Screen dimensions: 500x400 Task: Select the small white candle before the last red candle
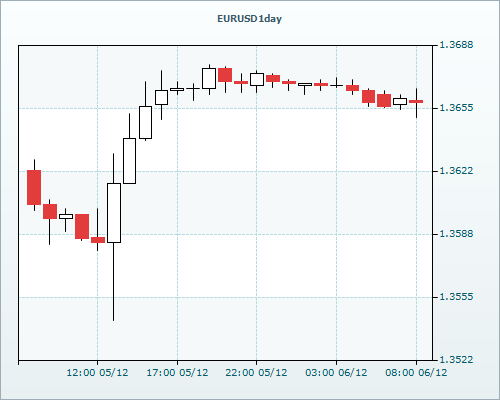tap(400, 101)
